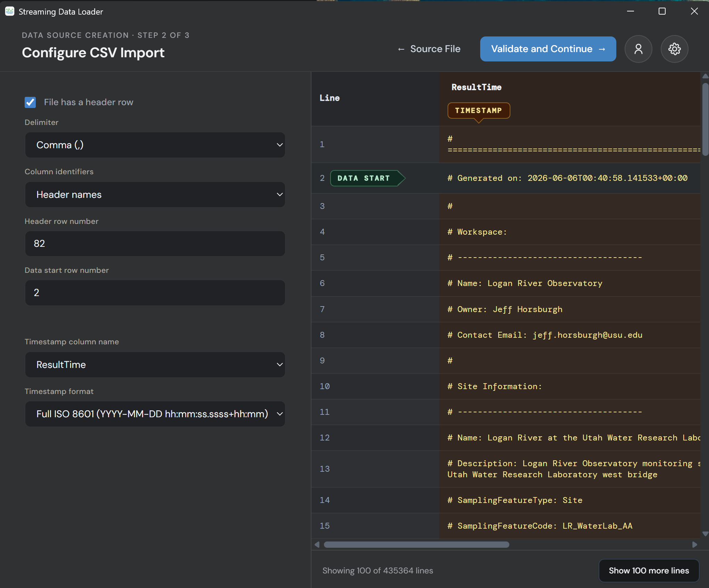Minimize the Streaming Data Loader window

630,11
